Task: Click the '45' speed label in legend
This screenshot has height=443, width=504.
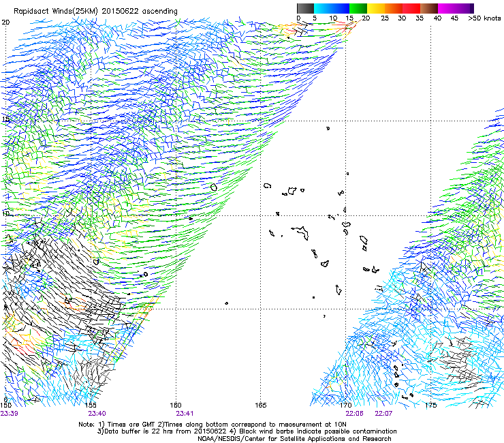Action: click(454, 18)
